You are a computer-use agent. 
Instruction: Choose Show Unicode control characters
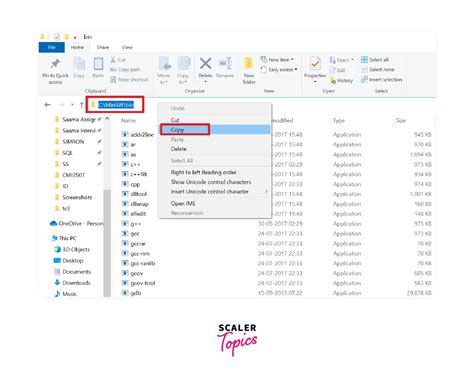point(214,182)
